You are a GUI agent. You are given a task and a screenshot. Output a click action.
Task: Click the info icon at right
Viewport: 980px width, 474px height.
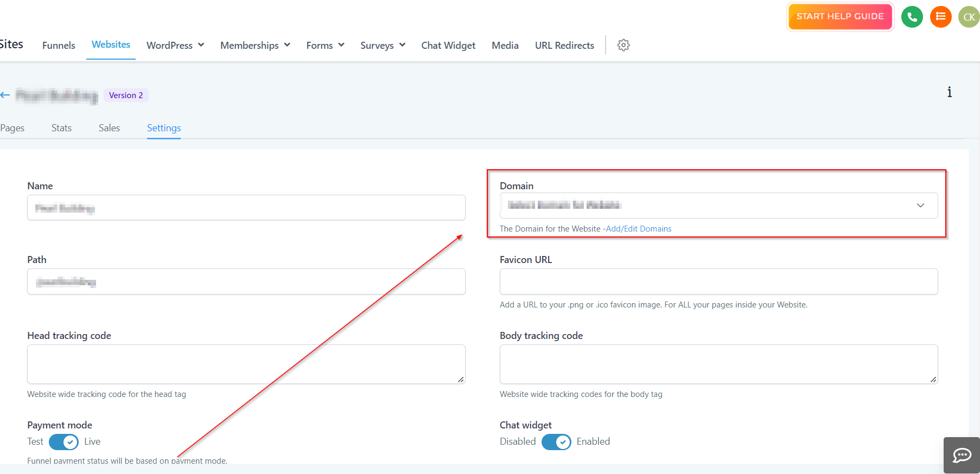[x=949, y=92]
